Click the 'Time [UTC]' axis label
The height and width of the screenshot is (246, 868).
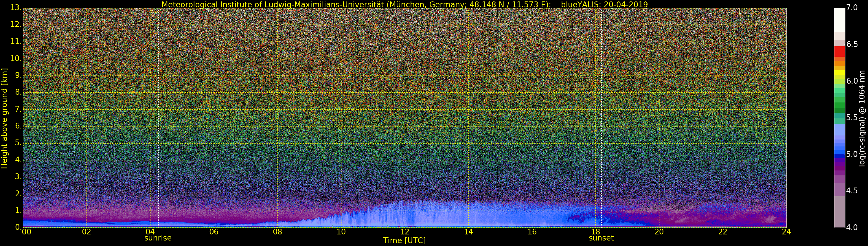click(404, 241)
